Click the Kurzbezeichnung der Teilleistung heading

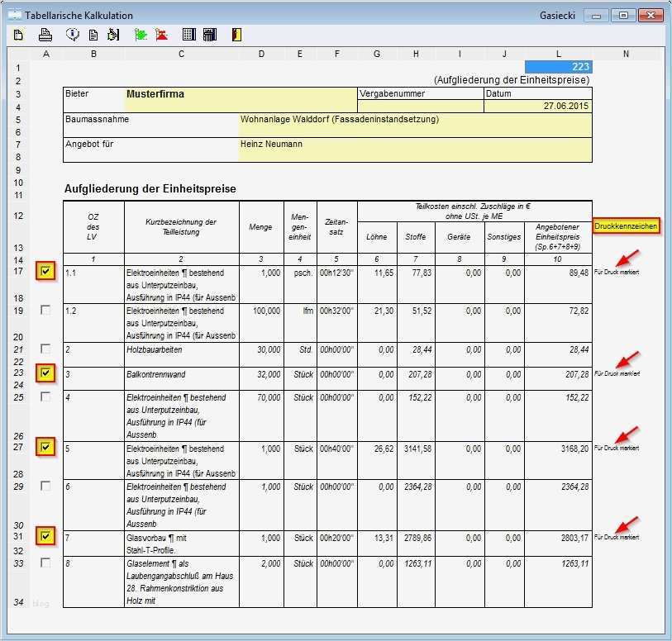coord(181,227)
